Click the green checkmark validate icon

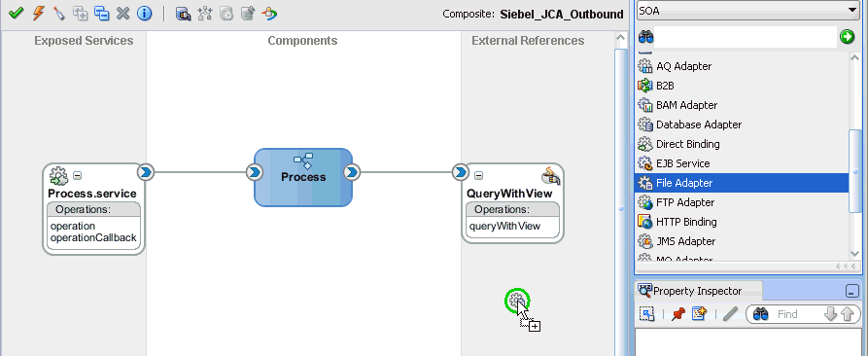[x=17, y=14]
